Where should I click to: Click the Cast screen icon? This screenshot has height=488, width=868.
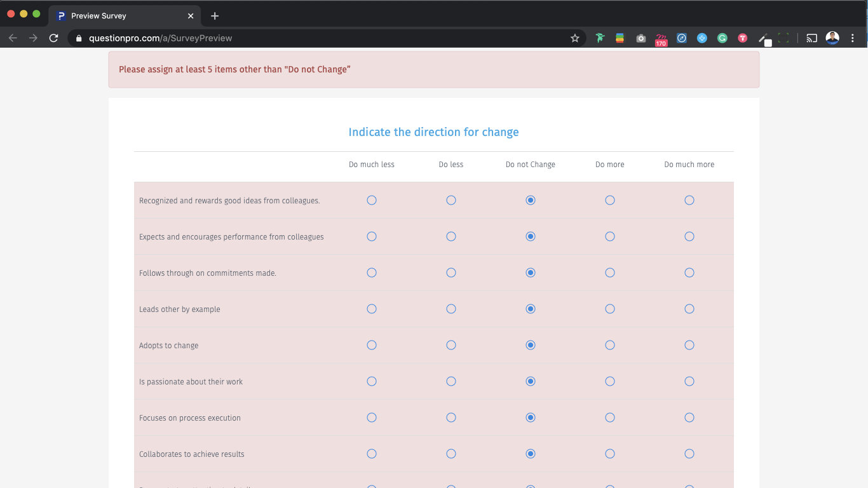point(811,38)
